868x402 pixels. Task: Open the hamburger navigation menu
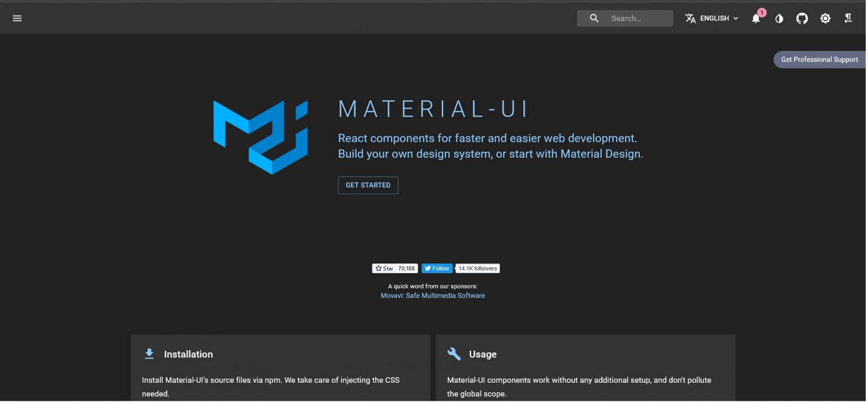(x=17, y=18)
